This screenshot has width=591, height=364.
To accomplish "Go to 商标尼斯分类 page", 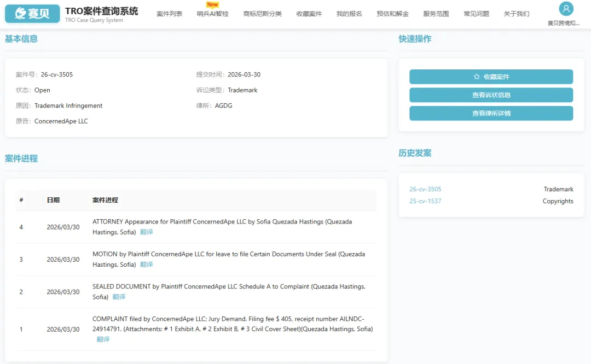I will click(262, 14).
